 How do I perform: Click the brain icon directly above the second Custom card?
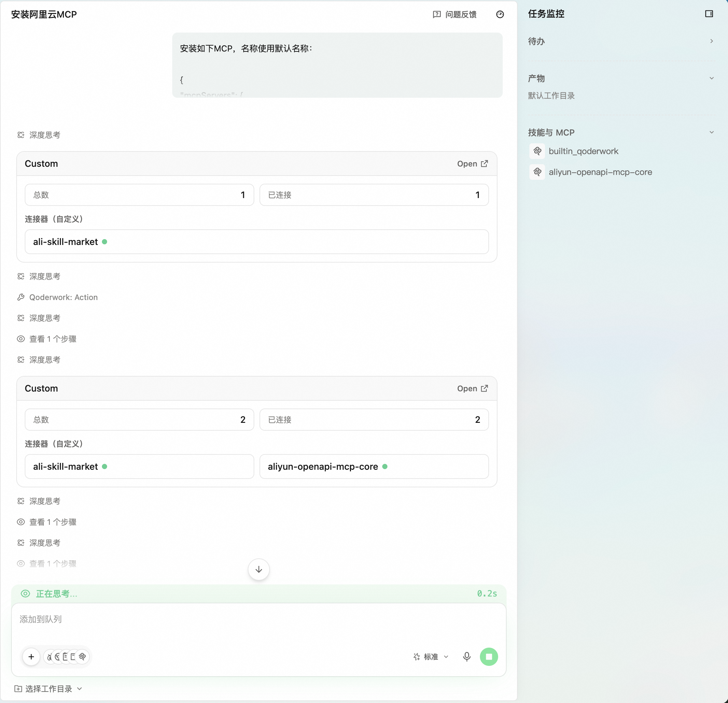click(x=21, y=360)
